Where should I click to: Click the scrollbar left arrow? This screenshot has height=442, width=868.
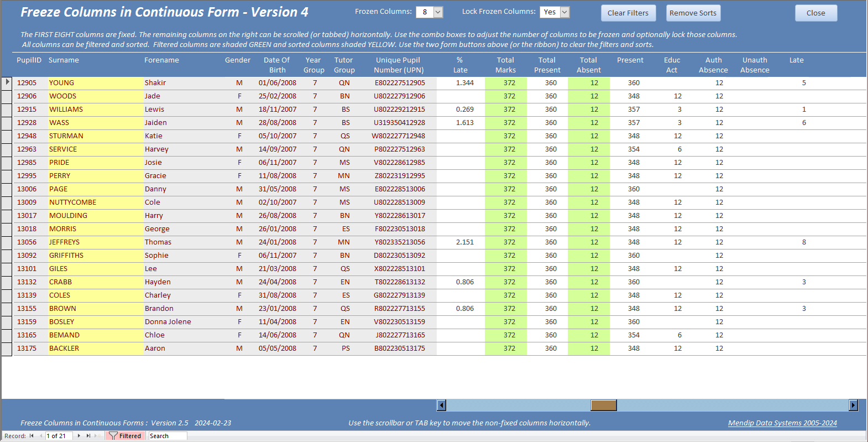[442, 405]
